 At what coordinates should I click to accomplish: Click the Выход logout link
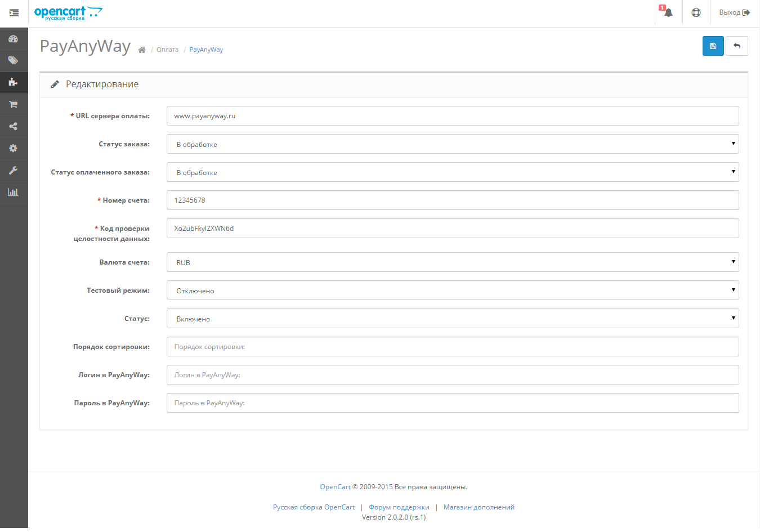[735, 12]
